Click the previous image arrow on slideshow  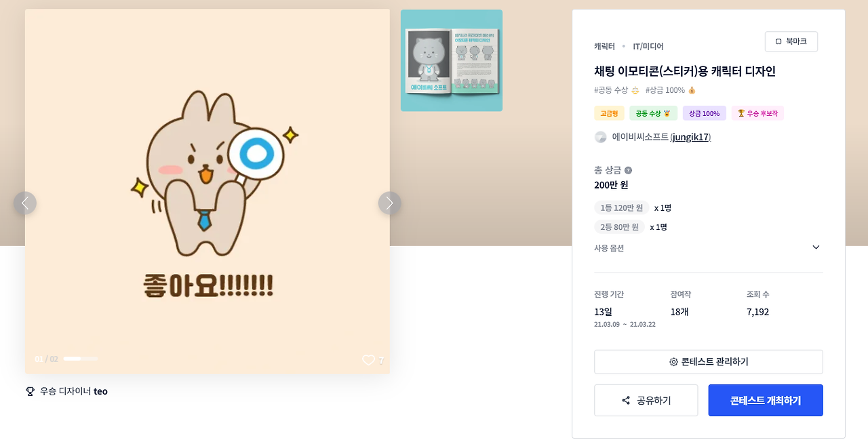(25, 203)
